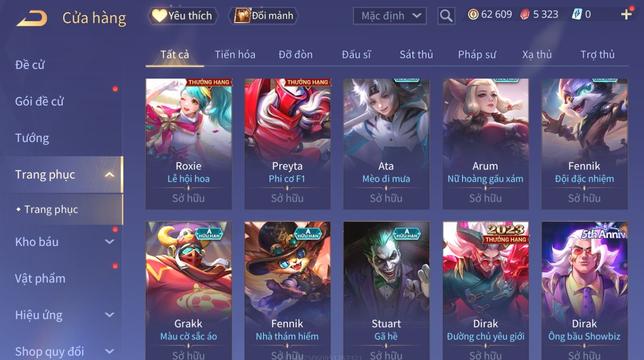
Task: Click the back arrow icon beside Cửa hàng
Action: click(32, 18)
